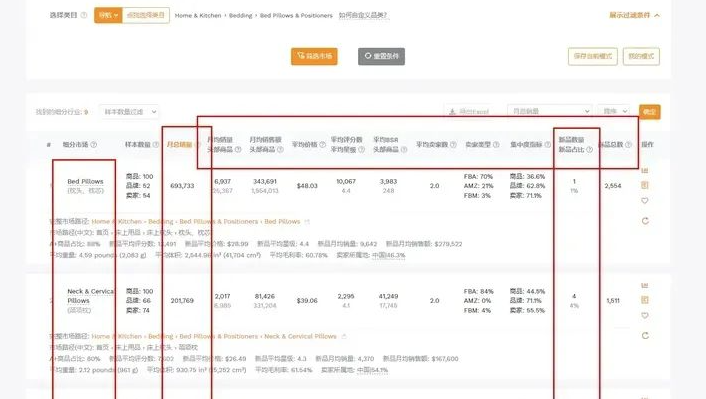Click the 如何自定义品类 help link

click(x=363, y=15)
